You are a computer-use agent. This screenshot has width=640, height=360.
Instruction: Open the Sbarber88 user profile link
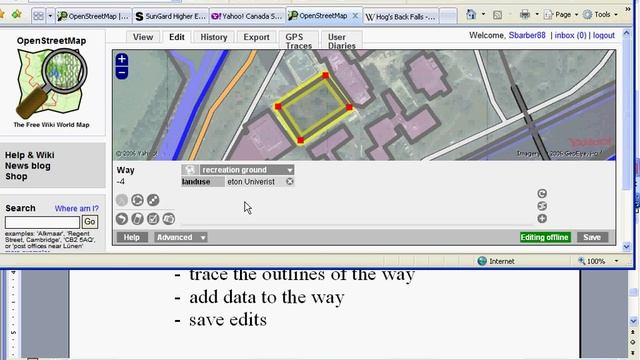[x=527, y=36]
